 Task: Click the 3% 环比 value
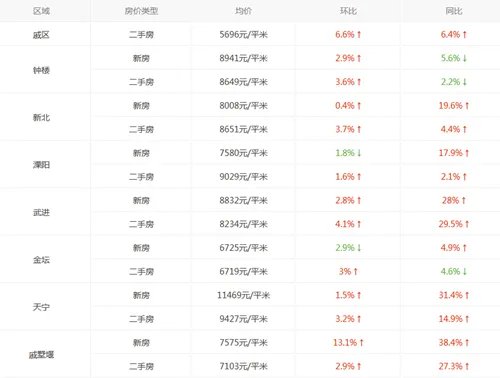pos(348,271)
